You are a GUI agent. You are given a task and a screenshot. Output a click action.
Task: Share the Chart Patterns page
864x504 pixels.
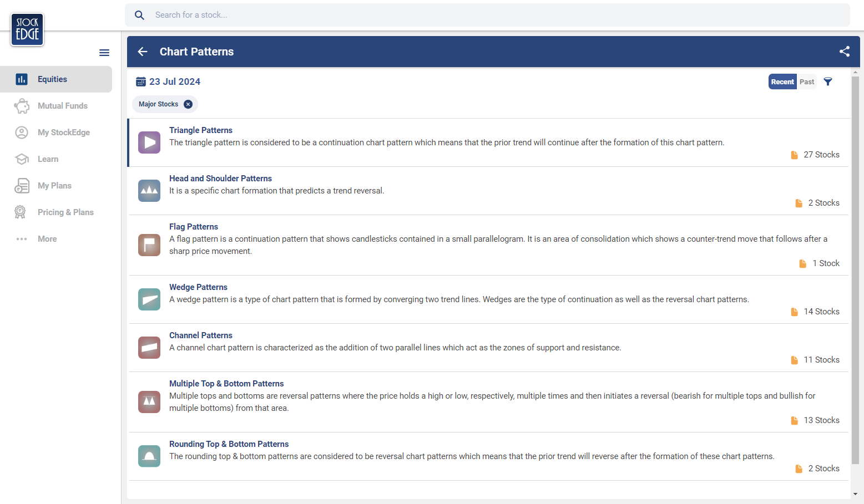pyautogui.click(x=844, y=52)
